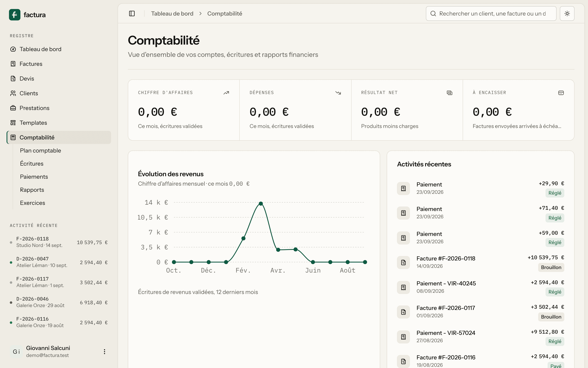Click the Résultat net banknote icon
The image size is (588, 368).
coord(450,93)
